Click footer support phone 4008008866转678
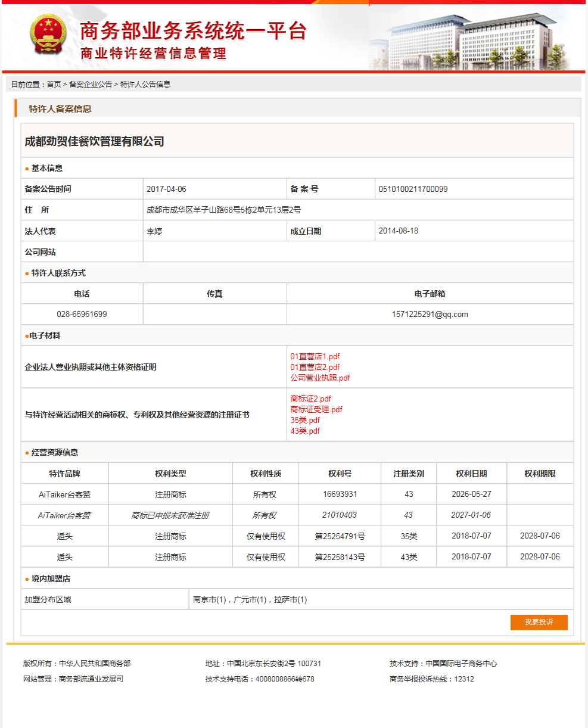 (x=285, y=679)
